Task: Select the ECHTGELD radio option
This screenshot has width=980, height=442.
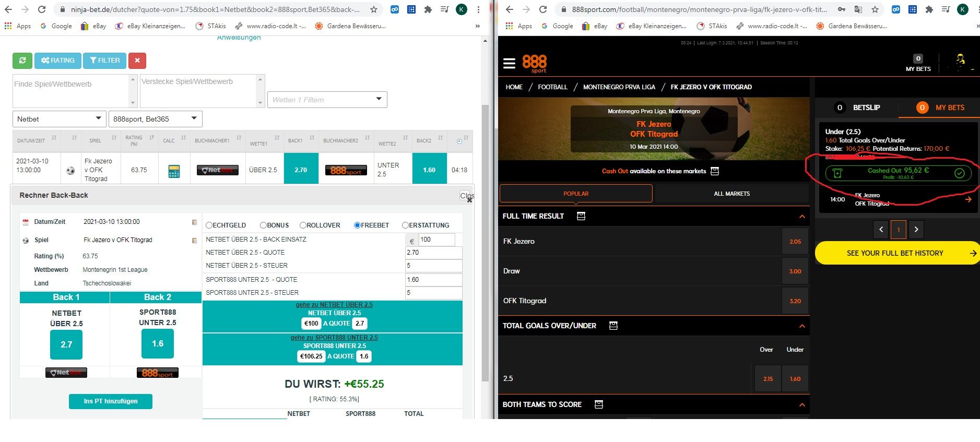Action: point(209,225)
